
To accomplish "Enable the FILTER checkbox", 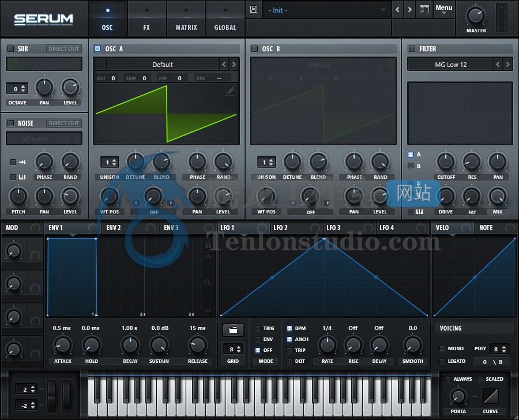I will 412,48.
